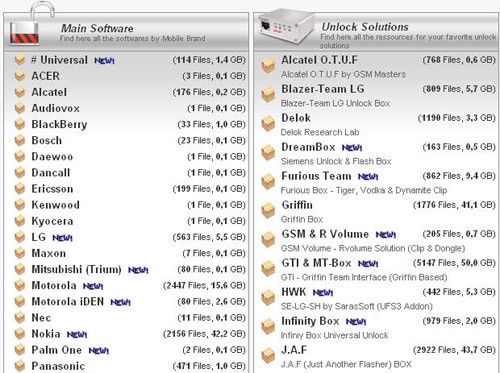Open the HWK unlock solution link
The height and width of the screenshot is (373, 500).
(x=294, y=292)
